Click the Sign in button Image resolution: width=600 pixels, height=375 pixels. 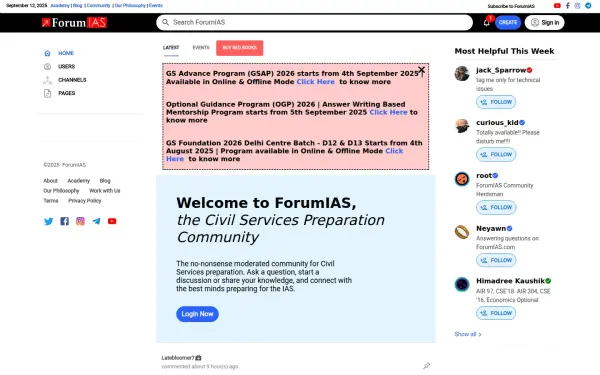point(545,23)
